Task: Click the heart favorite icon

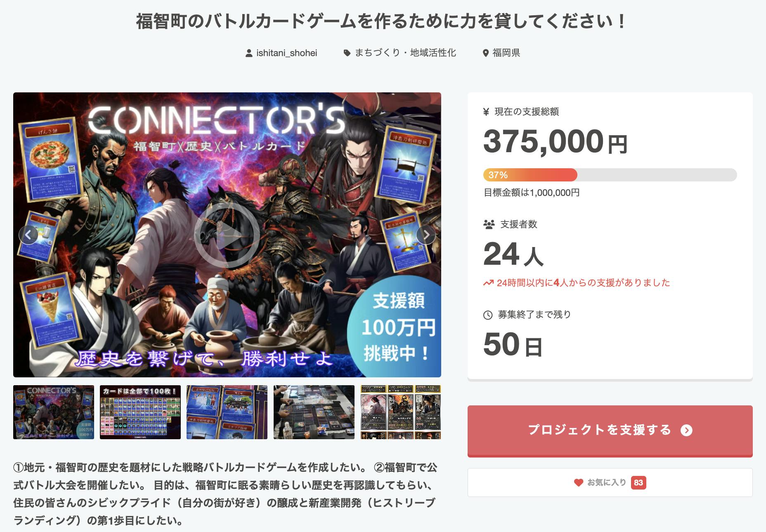Action: tap(578, 483)
